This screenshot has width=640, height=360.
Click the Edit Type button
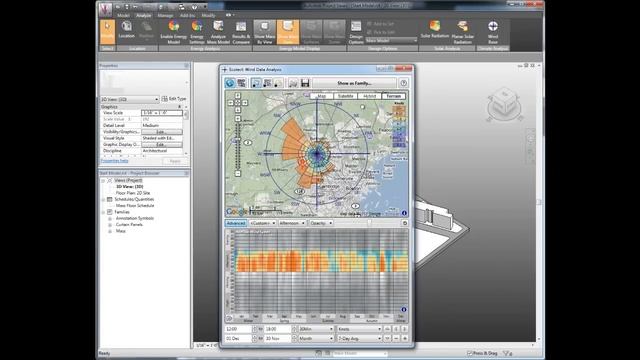coord(174,99)
